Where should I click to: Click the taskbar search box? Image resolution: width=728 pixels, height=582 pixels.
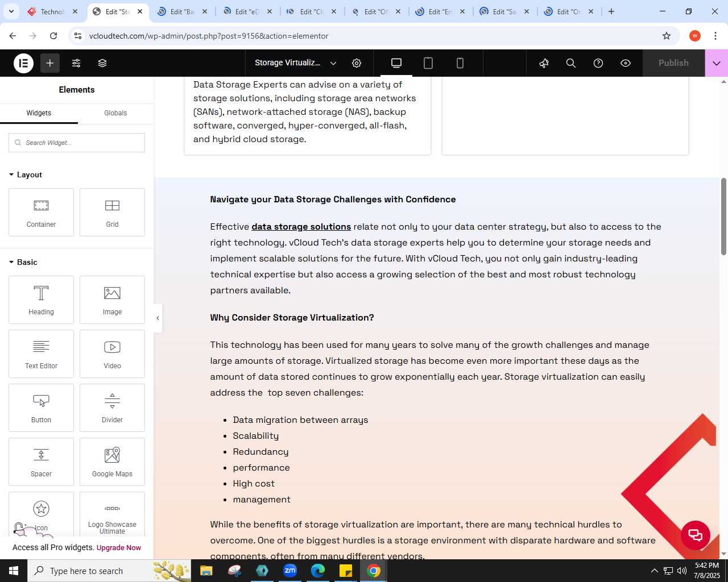point(109,571)
